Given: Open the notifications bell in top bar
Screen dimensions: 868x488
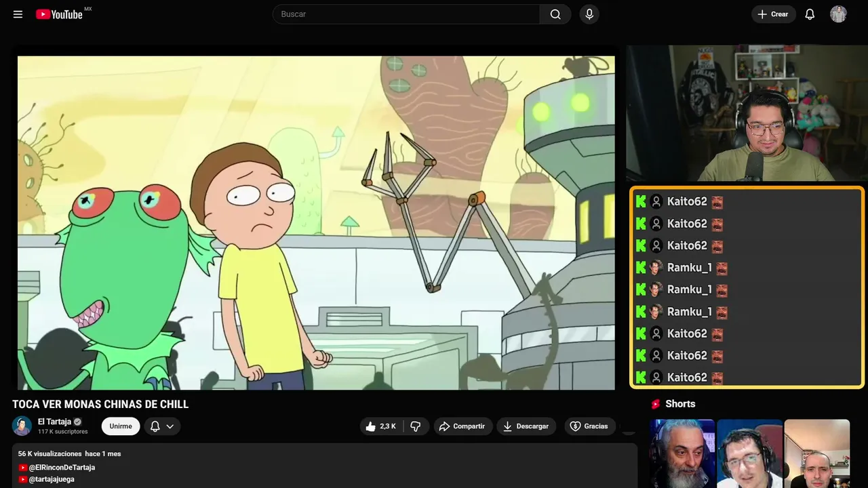Looking at the screenshot, I should pos(810,14).
